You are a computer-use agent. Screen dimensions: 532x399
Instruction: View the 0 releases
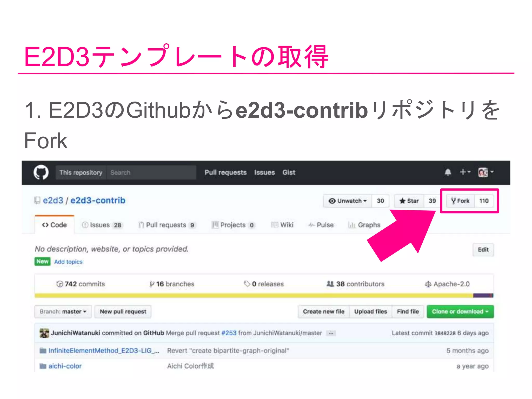(x=264, y=284)
